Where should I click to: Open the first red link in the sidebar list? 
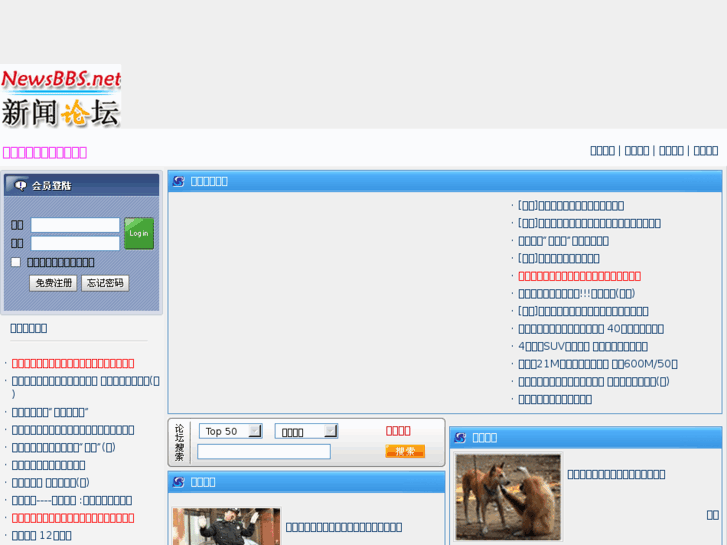(x=73, y=363)
